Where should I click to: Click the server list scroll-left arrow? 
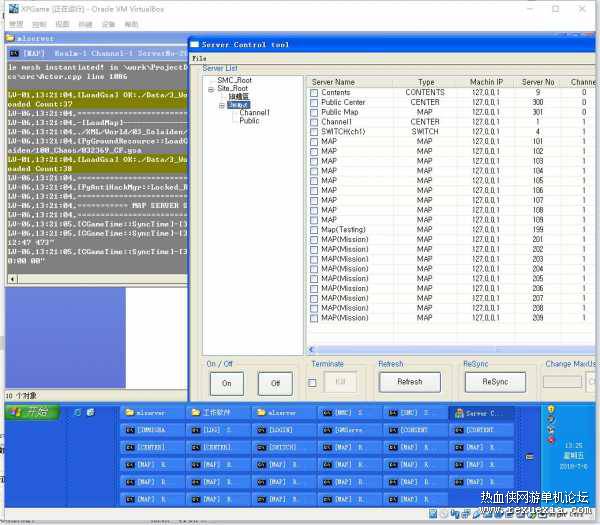[311, 349]
